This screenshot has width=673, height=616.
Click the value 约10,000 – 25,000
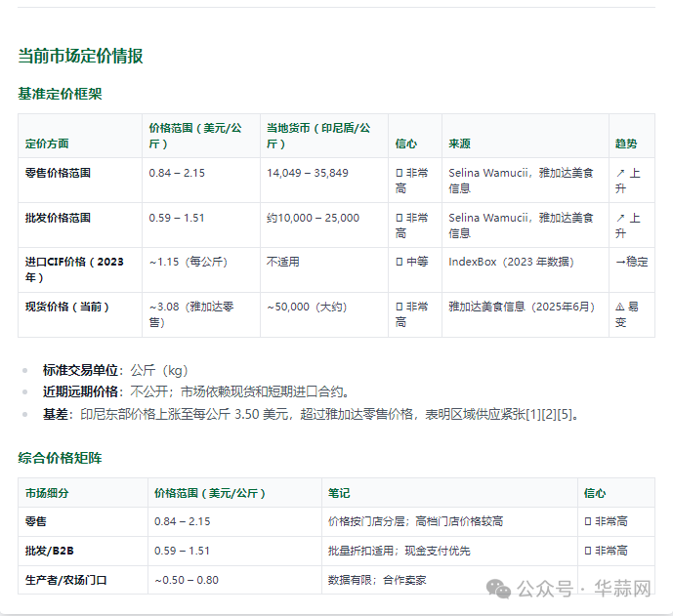point(313,218)
